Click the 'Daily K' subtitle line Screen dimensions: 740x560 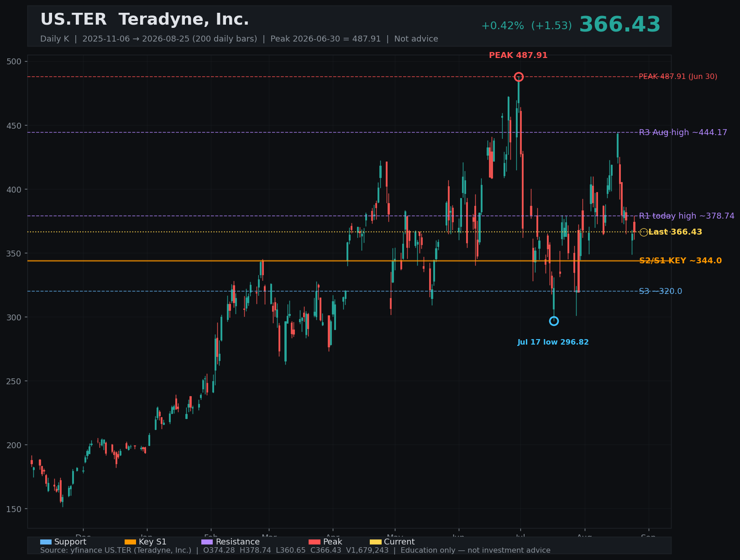239,39
